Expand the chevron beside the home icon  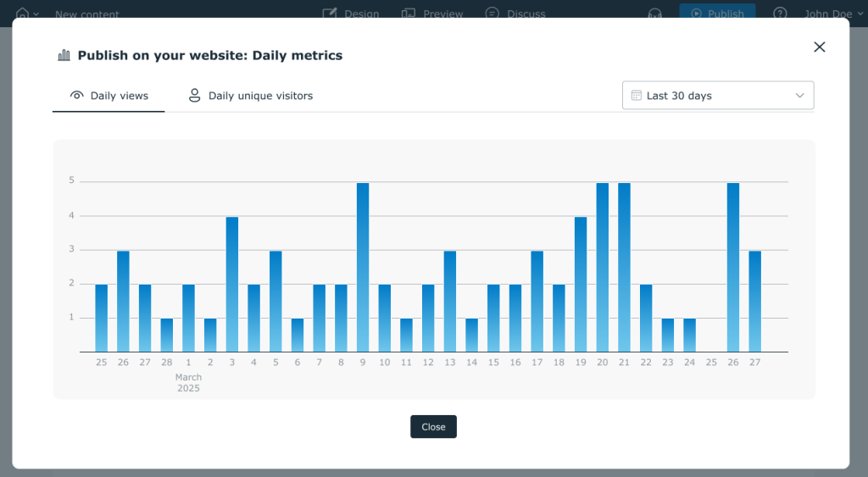tap(36, 14)
